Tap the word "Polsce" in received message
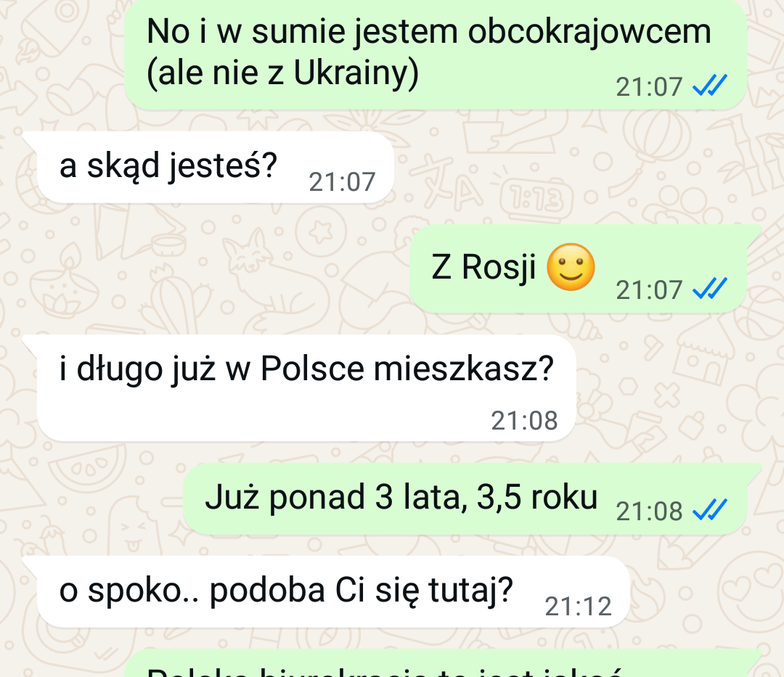Viewport: 784px width, 677px height. coord(312,369)
